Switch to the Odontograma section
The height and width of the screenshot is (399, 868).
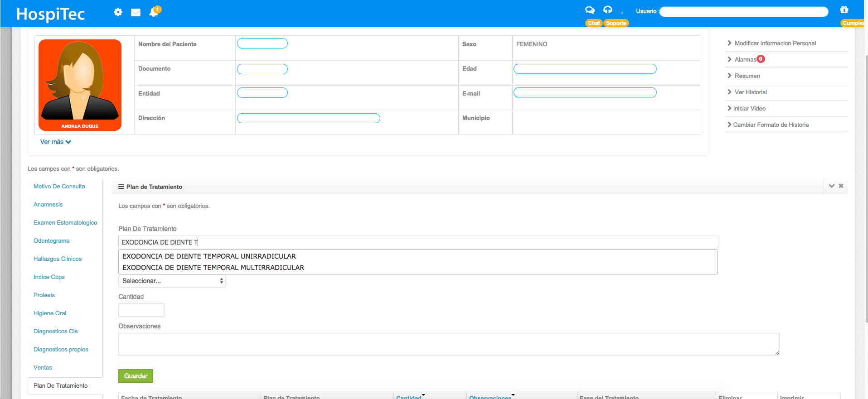point(52,241)
